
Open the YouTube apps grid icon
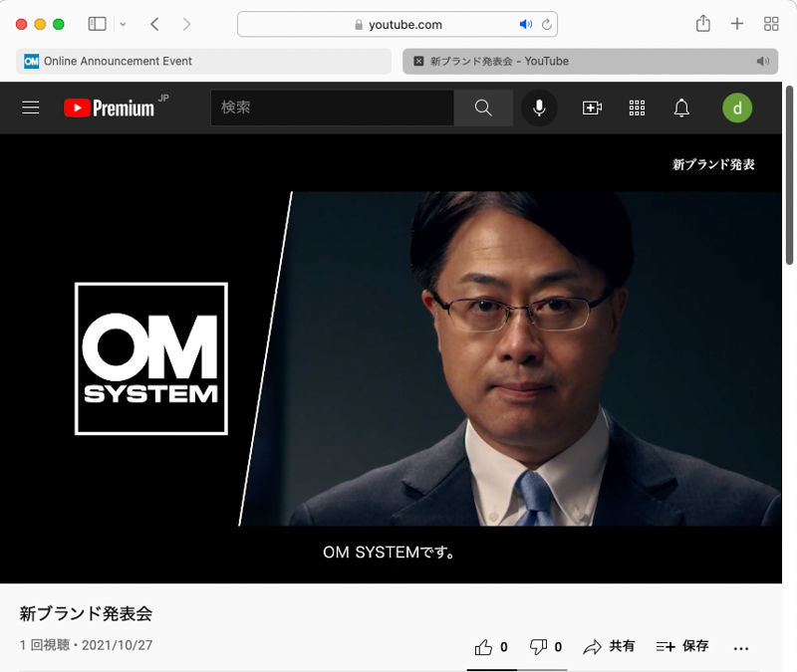[x=637, y=108]
